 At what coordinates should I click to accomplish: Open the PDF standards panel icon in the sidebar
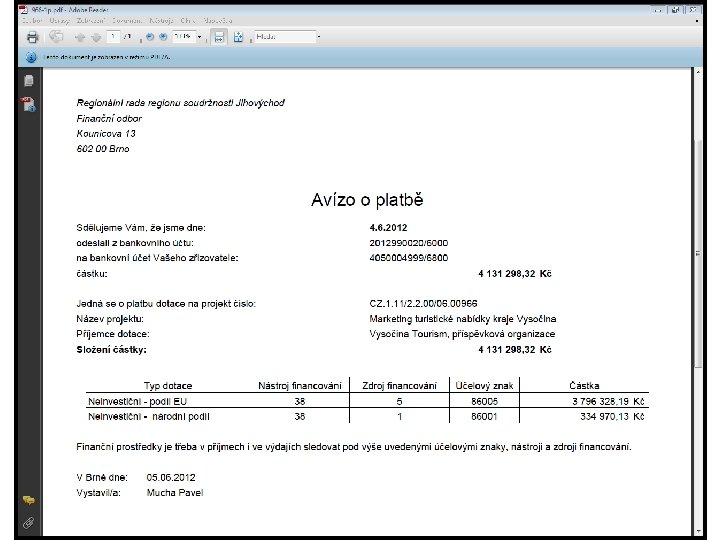[x=28, y=104]
